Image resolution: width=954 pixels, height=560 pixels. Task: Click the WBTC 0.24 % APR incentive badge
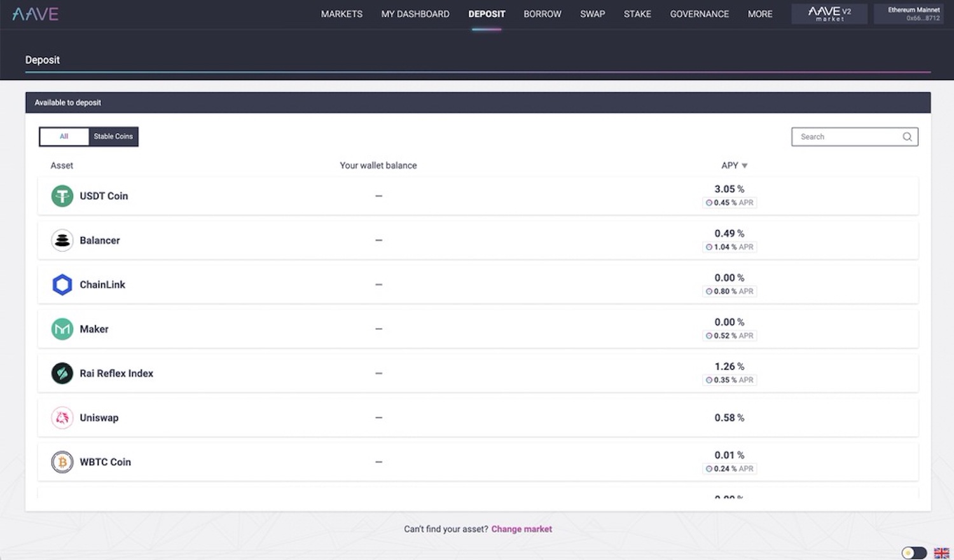[x=729, y=468]
